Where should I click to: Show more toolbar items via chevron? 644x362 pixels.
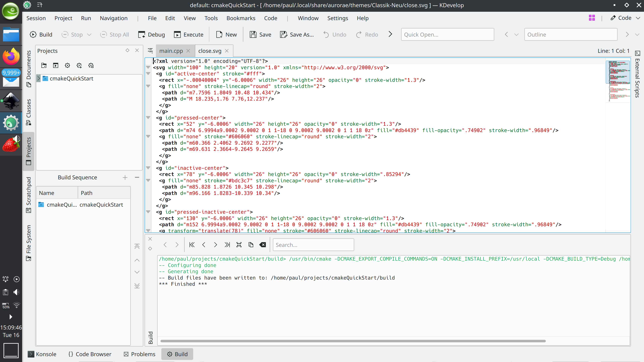[x=390, y=34]
